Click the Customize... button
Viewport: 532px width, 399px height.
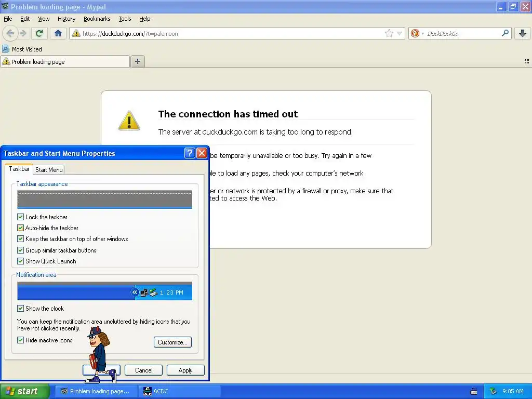click(172, 342)
